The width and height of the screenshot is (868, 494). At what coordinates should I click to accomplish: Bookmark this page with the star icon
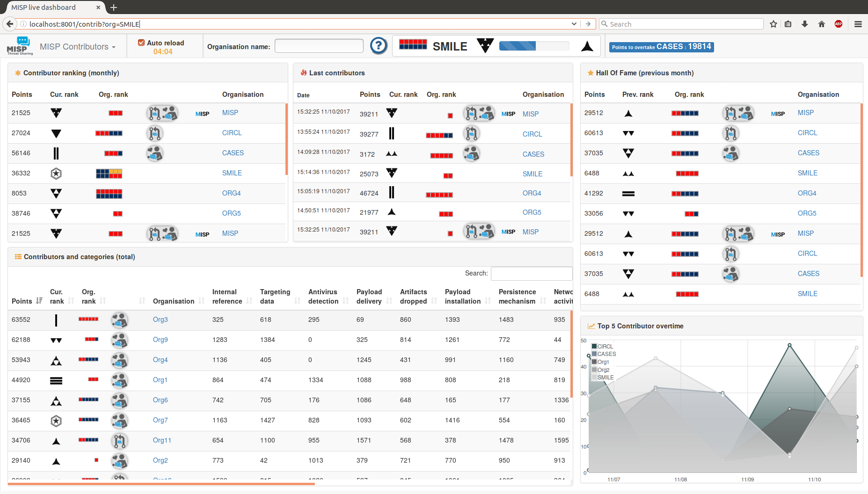click(773, 24)
